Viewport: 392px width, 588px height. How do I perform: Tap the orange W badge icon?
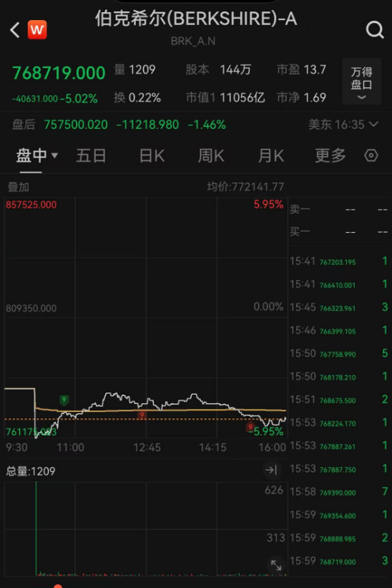coord(37,29)
